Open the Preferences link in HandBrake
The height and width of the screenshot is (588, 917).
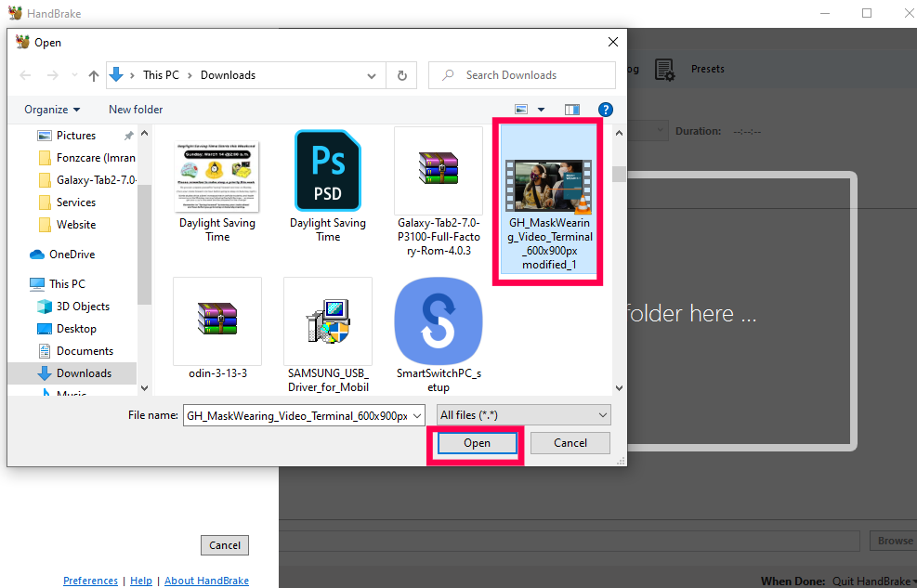(x=91, y=581)
